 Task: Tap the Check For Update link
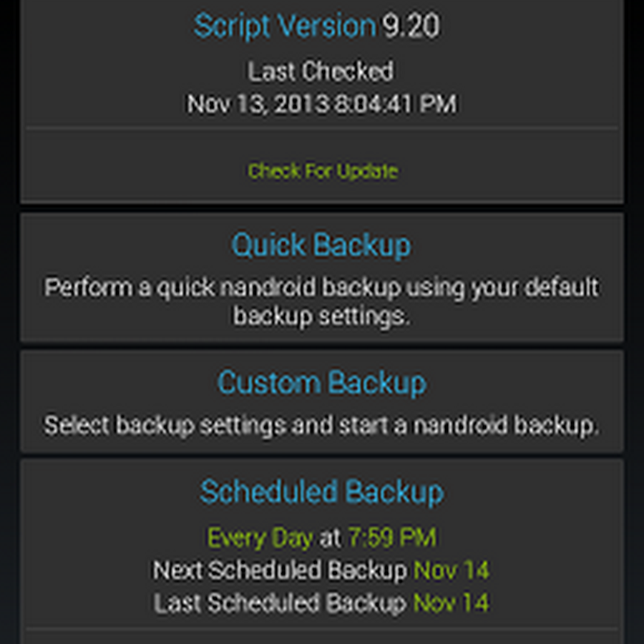pyautogui.click(x=322, y=171)
